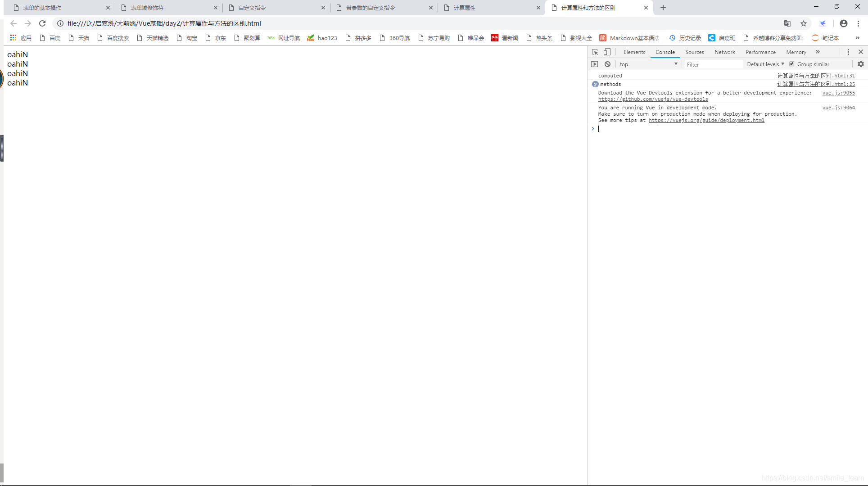This screenshot has height=486, width=868.
Task: Go back to the previous page
Action: (14, 23)
